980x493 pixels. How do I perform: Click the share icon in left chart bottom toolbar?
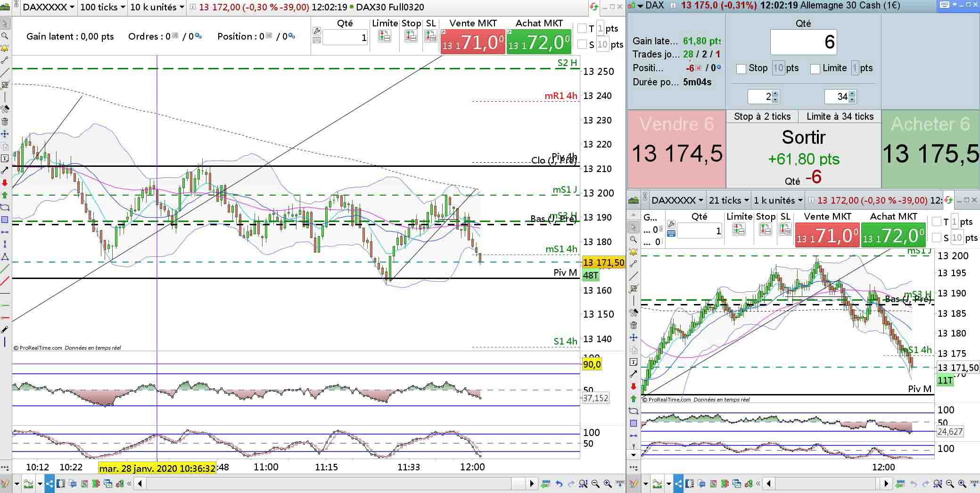49,484
